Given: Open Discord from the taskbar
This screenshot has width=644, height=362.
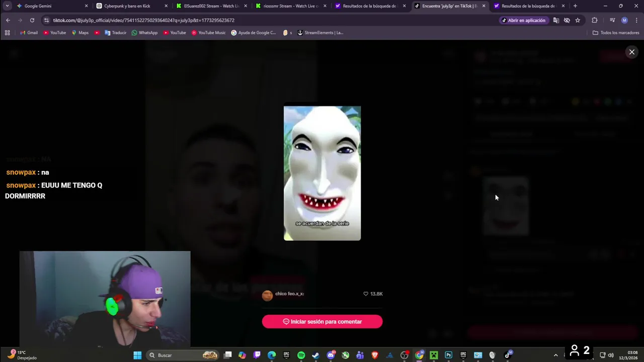Looking at the screenshot, I should point(331,355).
